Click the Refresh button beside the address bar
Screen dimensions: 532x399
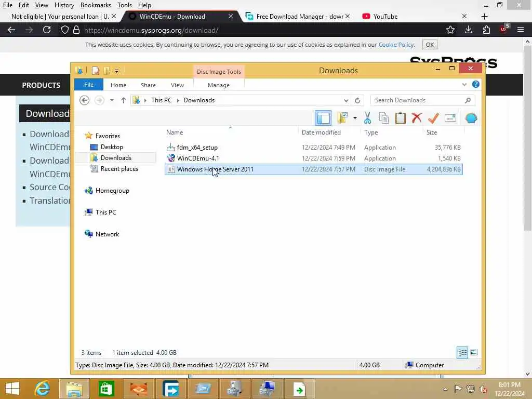click(357, 100)
